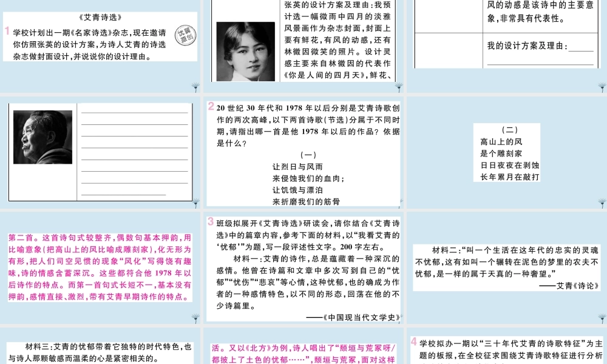Select poem heading (二)
The height and width of the screenshot is (364, 607).
tap(509, 130)
